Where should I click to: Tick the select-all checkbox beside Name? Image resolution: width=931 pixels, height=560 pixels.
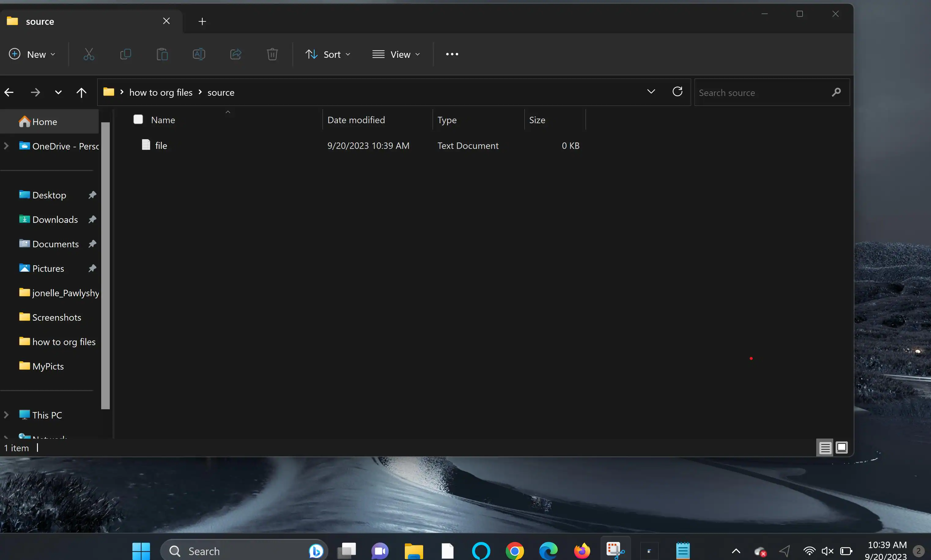click(138, 120)
